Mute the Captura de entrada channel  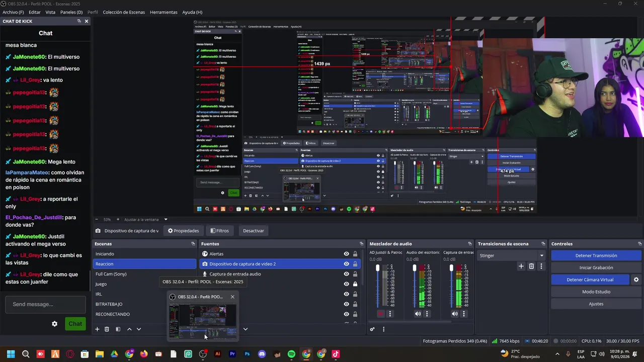pyautogui.click(x=455, y=314)
